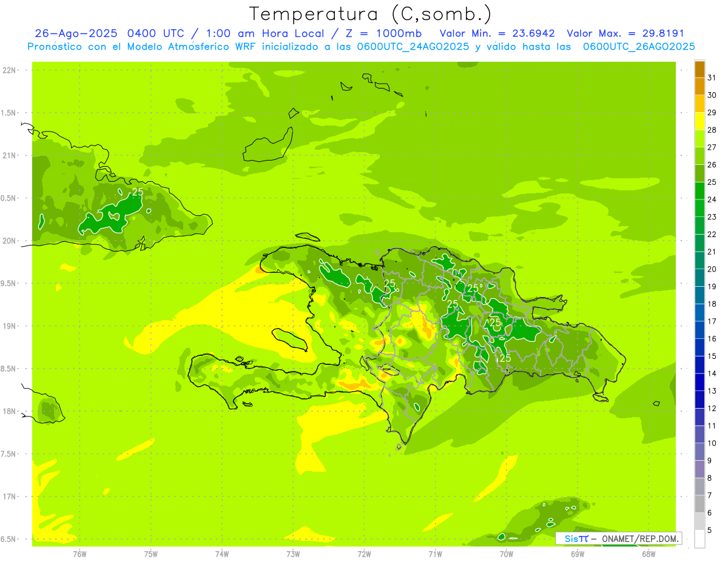Click the '71W' longitude label

[x=435, y=554]
